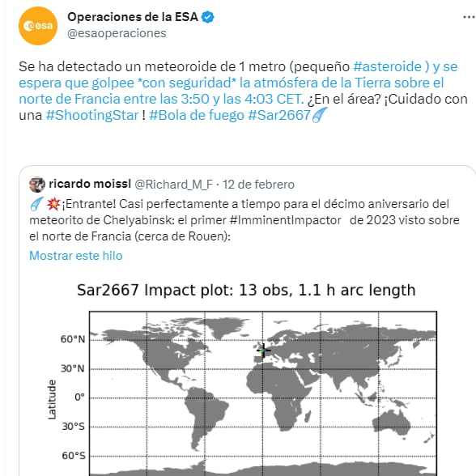This screenshot has height=476, width=476.
Task: Open the @esaoperaciones handle
Action: pyautogui.click(x=117, y=33)
